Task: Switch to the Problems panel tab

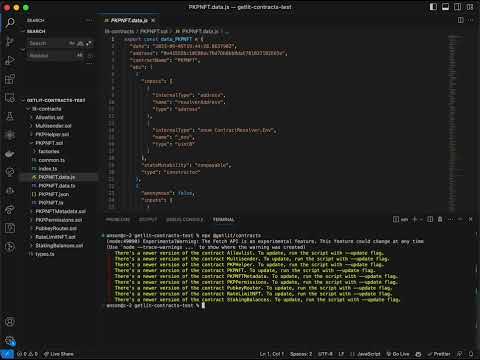Action: [x=118, y=220]
